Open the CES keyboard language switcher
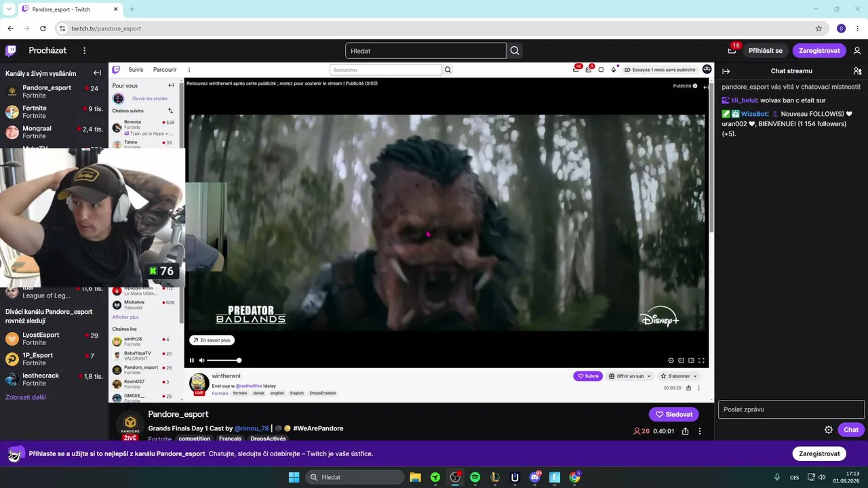 (794, 477)
